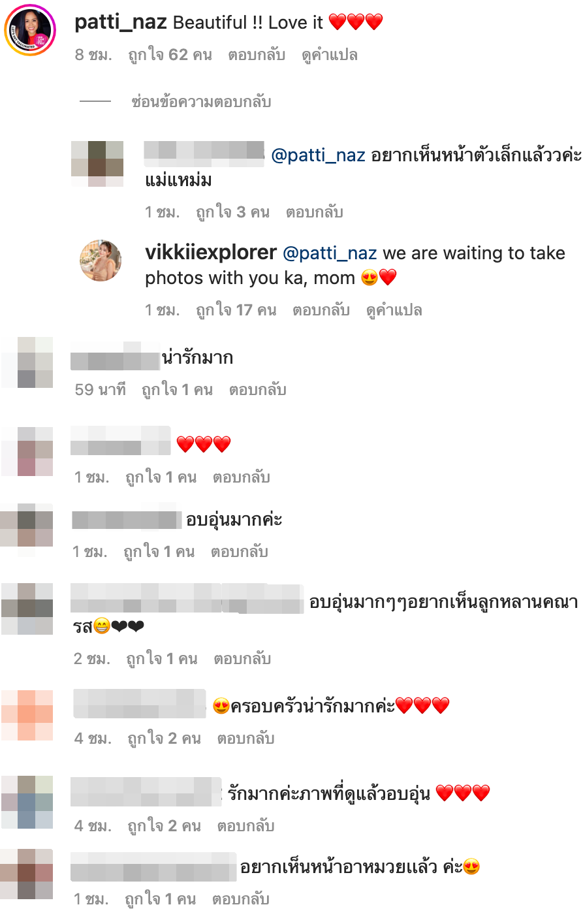Reply to อยากเห็นหน้าอาหมวยแล้ว comment
Screen dimensions: 583x924
coord(241,899)
